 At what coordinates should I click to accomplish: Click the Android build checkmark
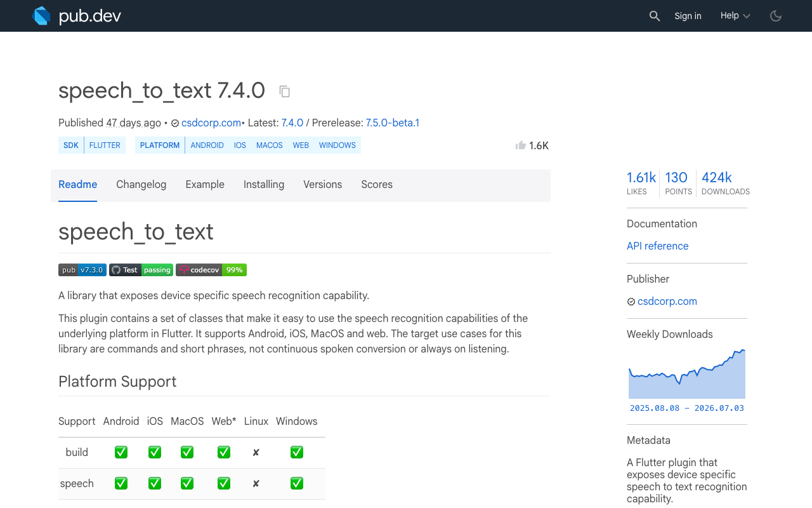121,452
